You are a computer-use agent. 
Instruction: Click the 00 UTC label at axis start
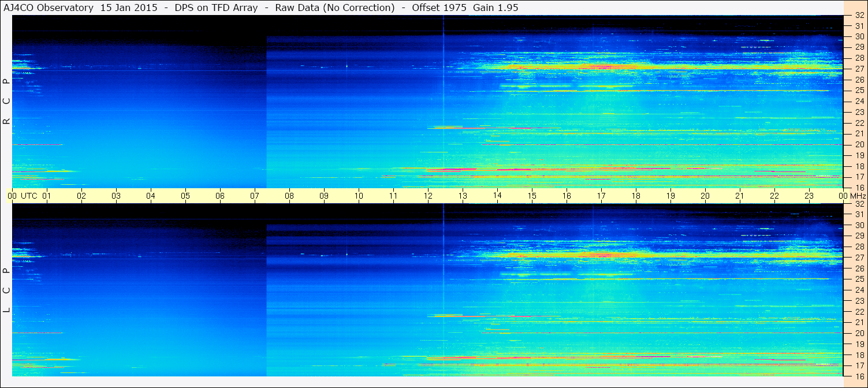(23, 196)
